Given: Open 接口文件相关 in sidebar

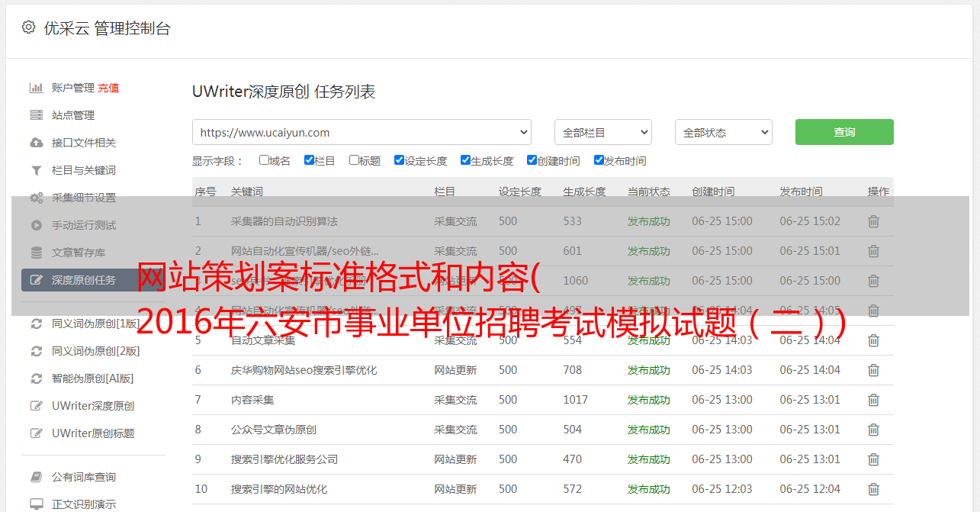Looking at the screenshot, I should pos(84,143).
